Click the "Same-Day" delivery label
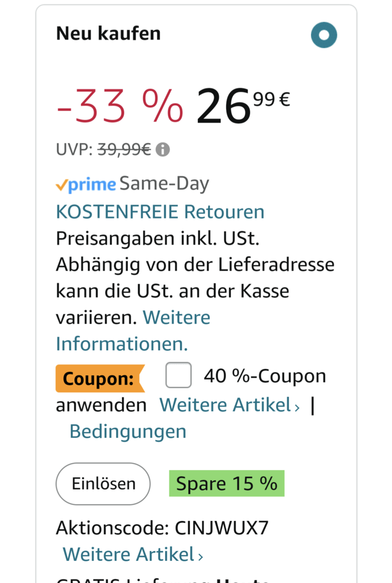This screenshot has height=583, width=392. pos(164,184)
